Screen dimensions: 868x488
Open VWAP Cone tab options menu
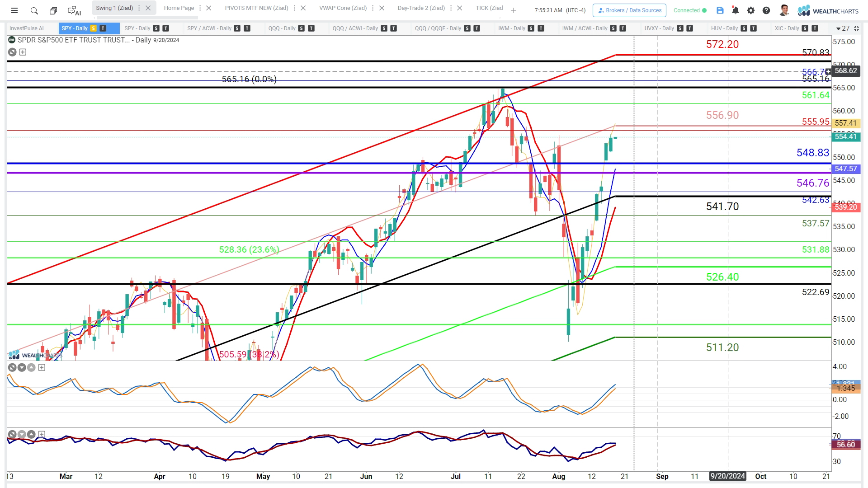[373, 8]
